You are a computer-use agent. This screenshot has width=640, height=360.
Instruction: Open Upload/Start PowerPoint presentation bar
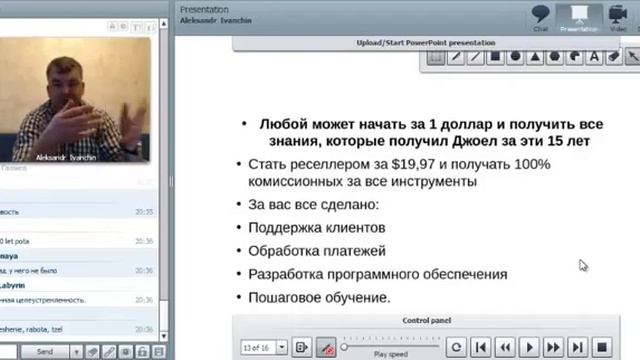click(x=426, y=43)
